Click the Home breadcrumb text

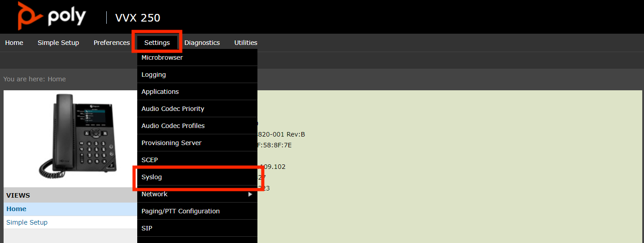(x=57, y=79)
